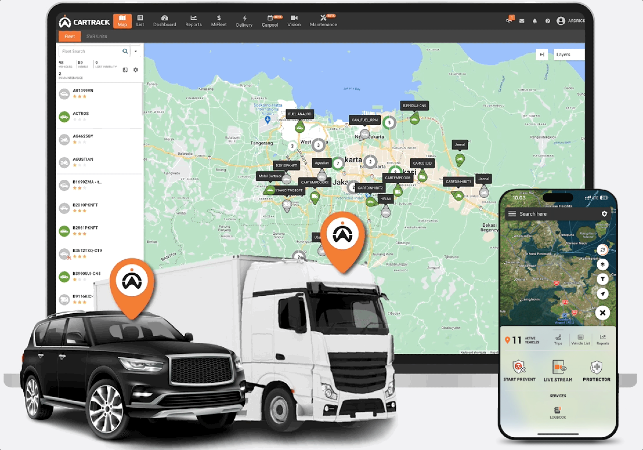Open the alerts bell icon in header
The width and height of the screenshot is (643, 450).
(535, 21)
